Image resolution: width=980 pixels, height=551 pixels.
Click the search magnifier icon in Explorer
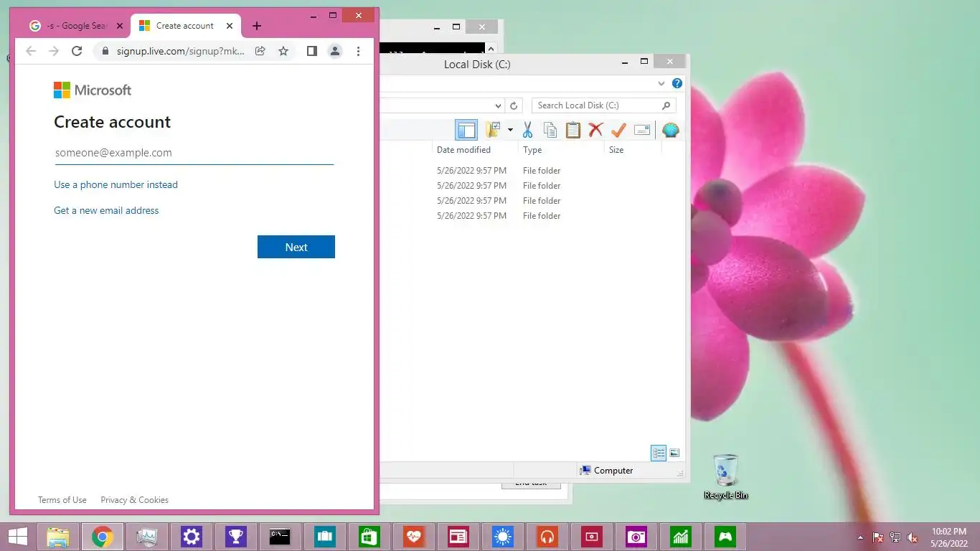pos(666,105)
